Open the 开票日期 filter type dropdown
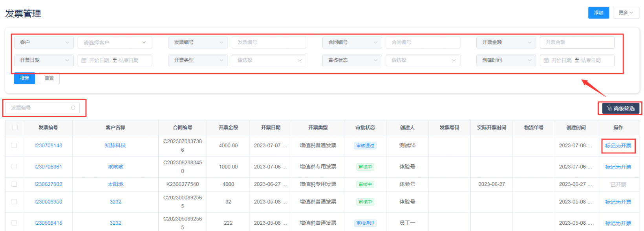The height and width of the screenshot is (231, 644). [x=44, y=60]
